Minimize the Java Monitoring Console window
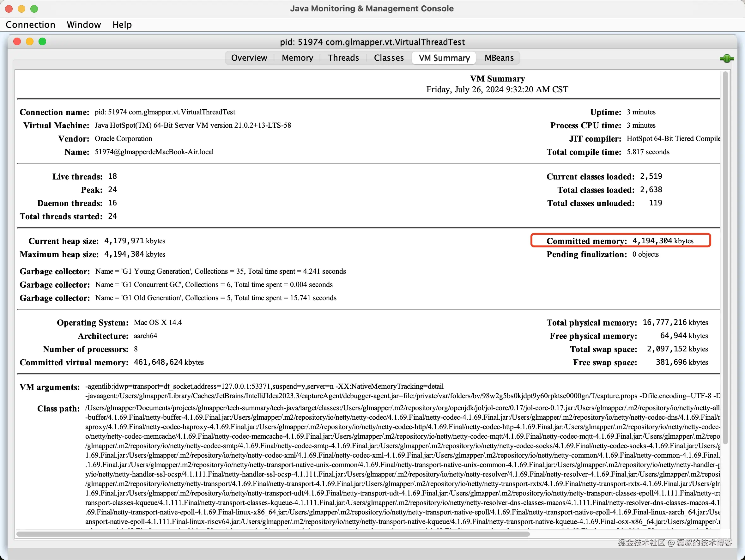745x560 pixels. click(x=21, y=9)
